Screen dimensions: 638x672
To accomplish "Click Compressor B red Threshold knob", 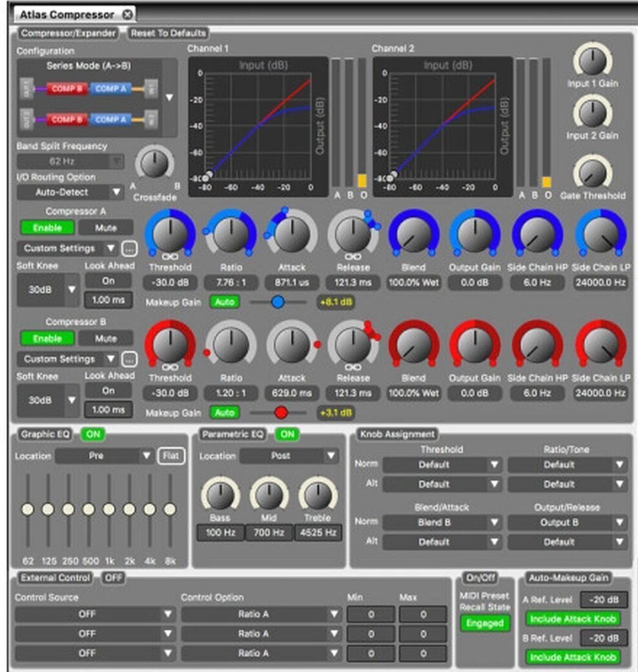I will [x=170, y=343].
